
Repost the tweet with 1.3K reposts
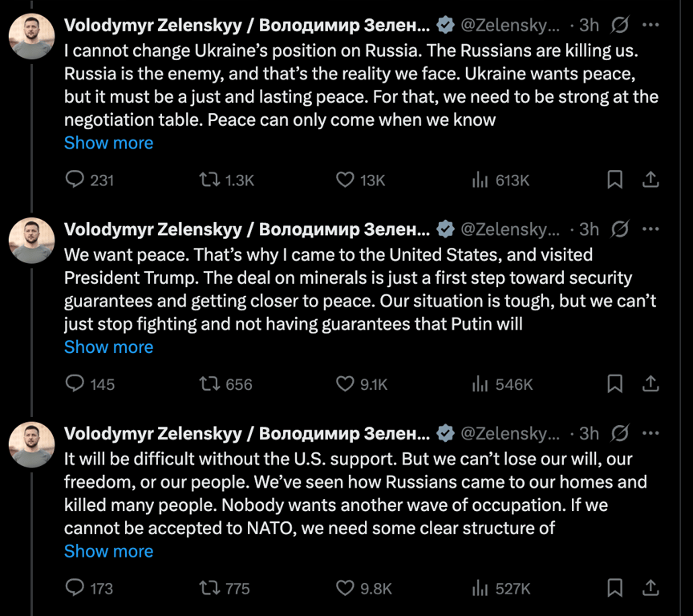click(x=209, y=180)
